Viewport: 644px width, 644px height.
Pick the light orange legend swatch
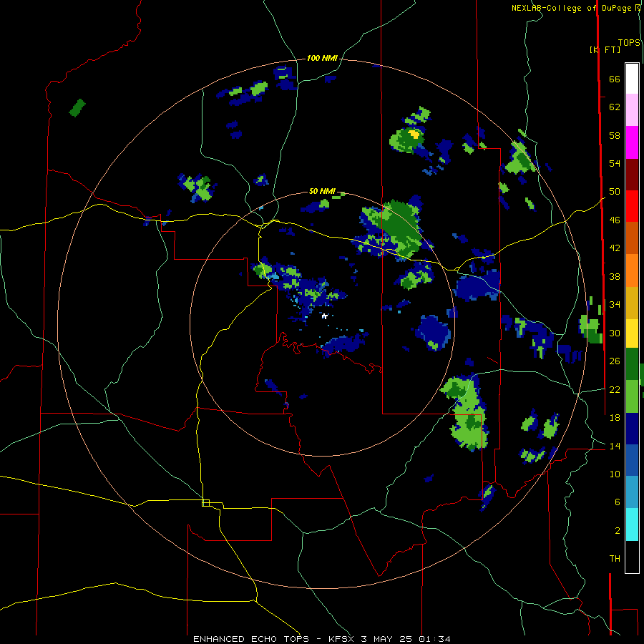click(632, 270)
